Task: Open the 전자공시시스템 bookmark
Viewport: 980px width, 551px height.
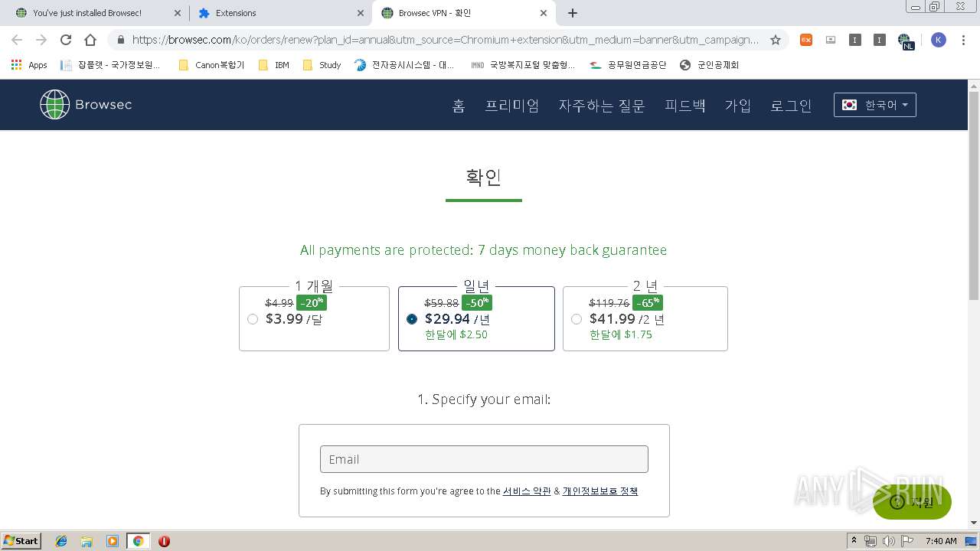Action: point(405,65)
